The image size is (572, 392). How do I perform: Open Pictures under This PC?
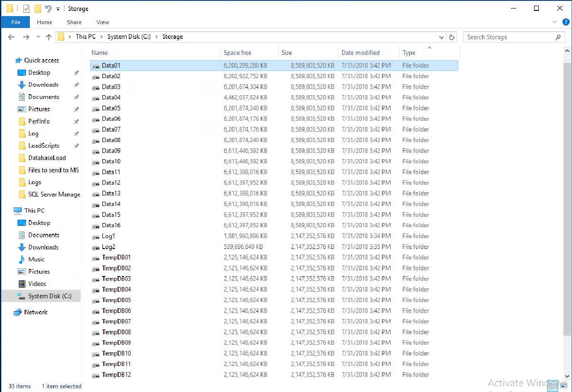[39, 272]
